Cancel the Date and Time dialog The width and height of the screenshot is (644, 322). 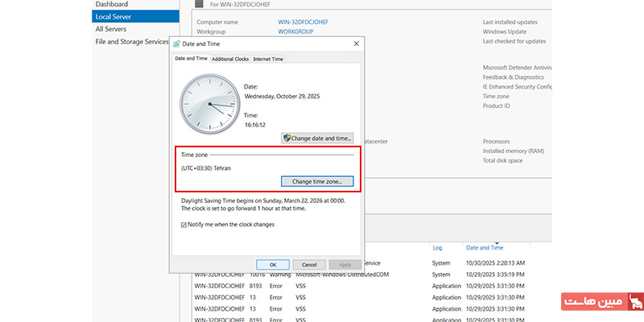[x=309, y=264]
